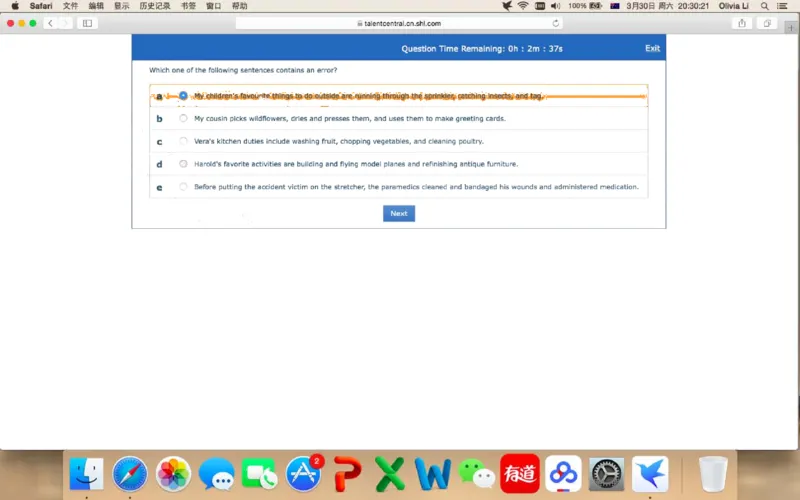Choose radio button for answer c

point(183,141)
